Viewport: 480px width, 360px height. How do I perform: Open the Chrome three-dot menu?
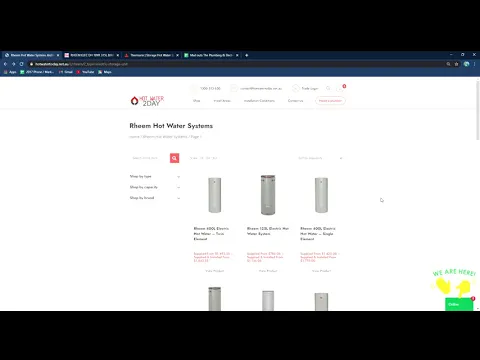474,64
